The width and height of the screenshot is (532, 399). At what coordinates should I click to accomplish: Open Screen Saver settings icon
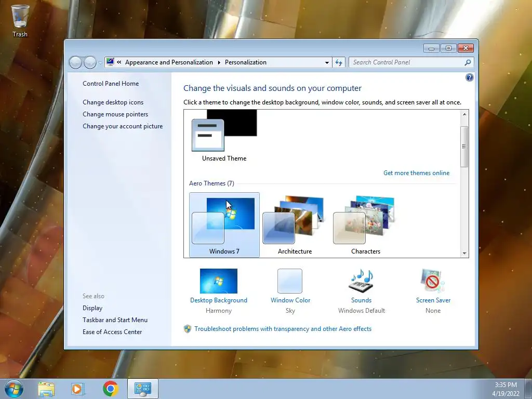(x=433, y=281)
